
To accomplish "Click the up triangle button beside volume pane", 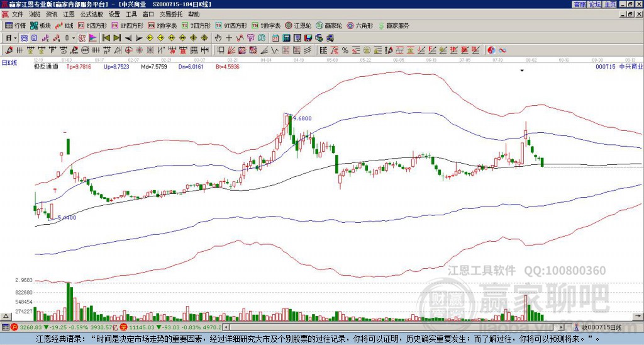I will click(6, 316).
